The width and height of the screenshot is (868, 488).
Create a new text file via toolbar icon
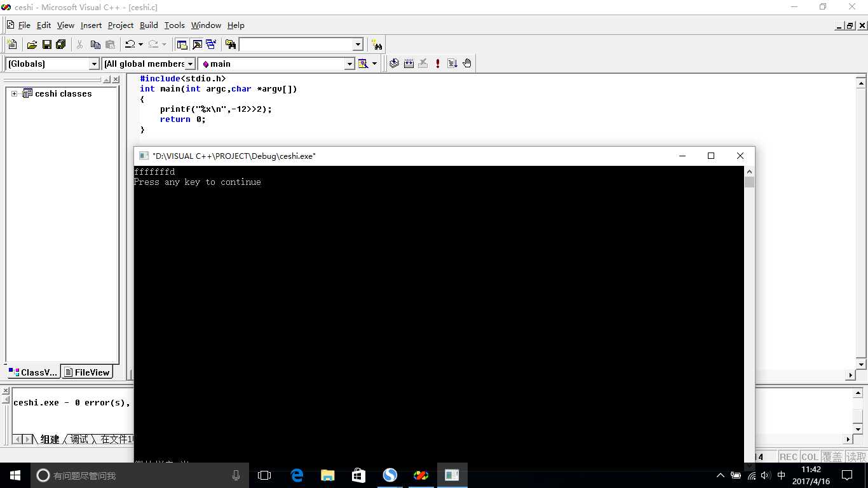(x=11, y=44)
